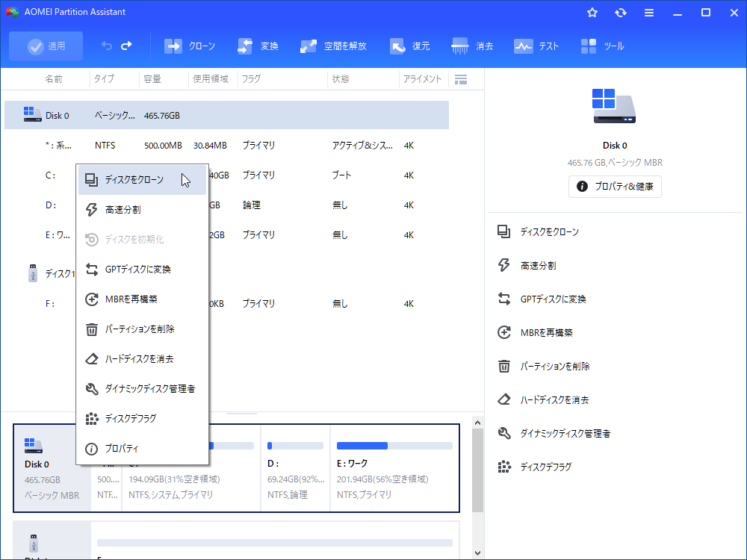Click プロパティ&健康 button
Viewport: 747px width, 560px height.
[x=615, y=187]
